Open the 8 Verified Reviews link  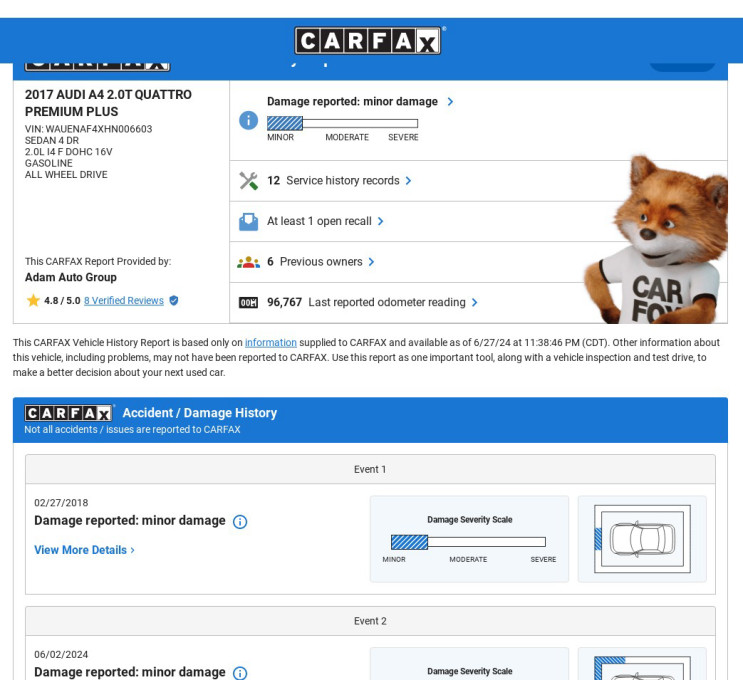click(x=123, y=301)
